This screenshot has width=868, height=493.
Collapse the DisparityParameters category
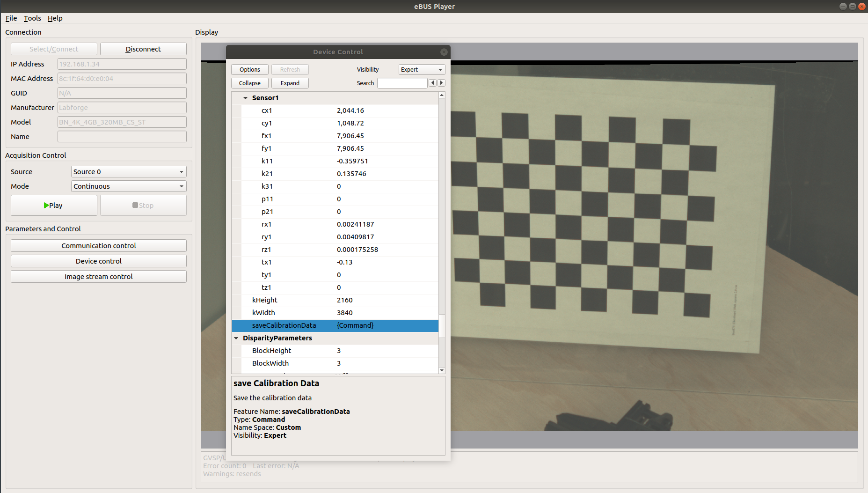point(236,338)
